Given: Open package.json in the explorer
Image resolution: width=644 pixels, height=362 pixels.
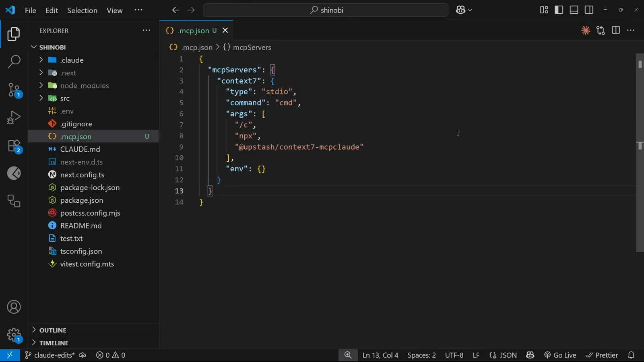Looking at the screenshot, I should click(93, 200).
